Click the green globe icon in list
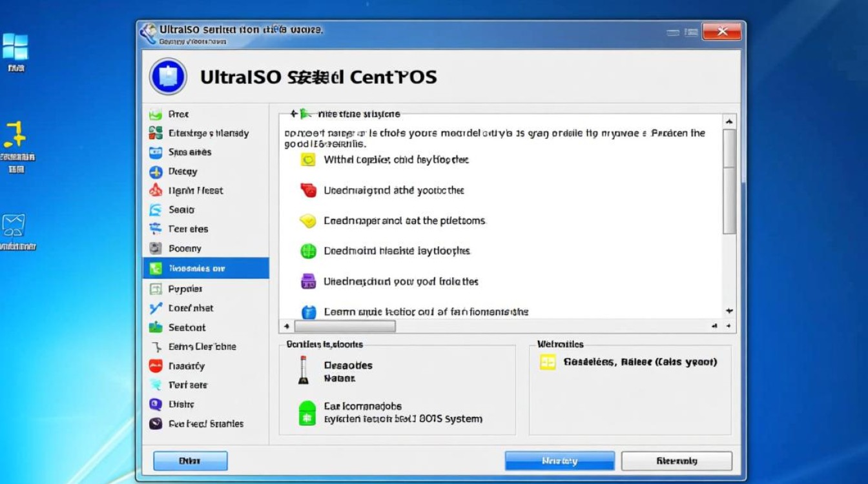 [309, 251]
